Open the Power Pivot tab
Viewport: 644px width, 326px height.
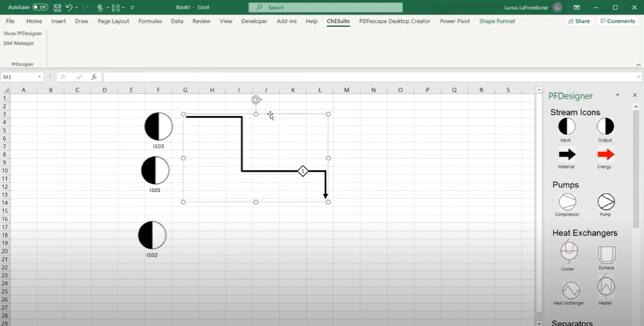click(x=455, y=21)
